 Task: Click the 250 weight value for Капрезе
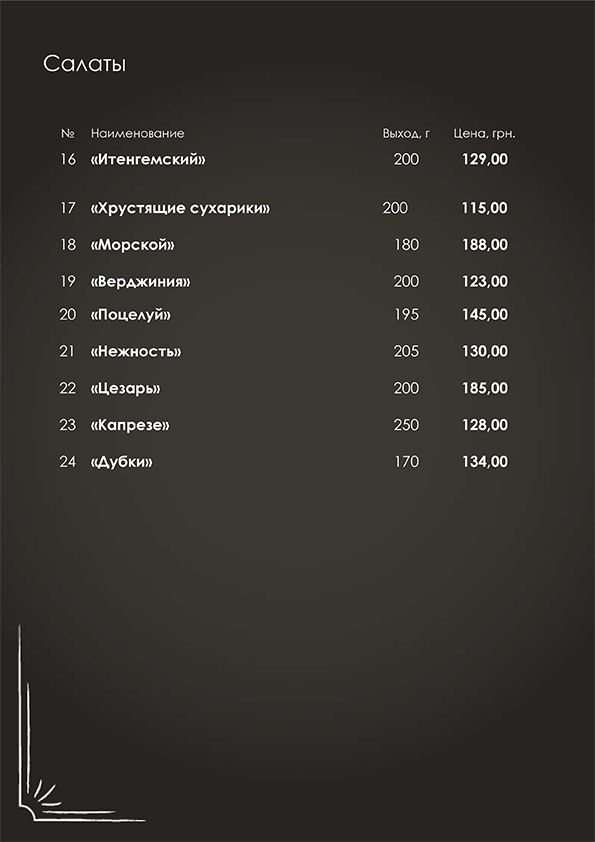click(406, 425)
